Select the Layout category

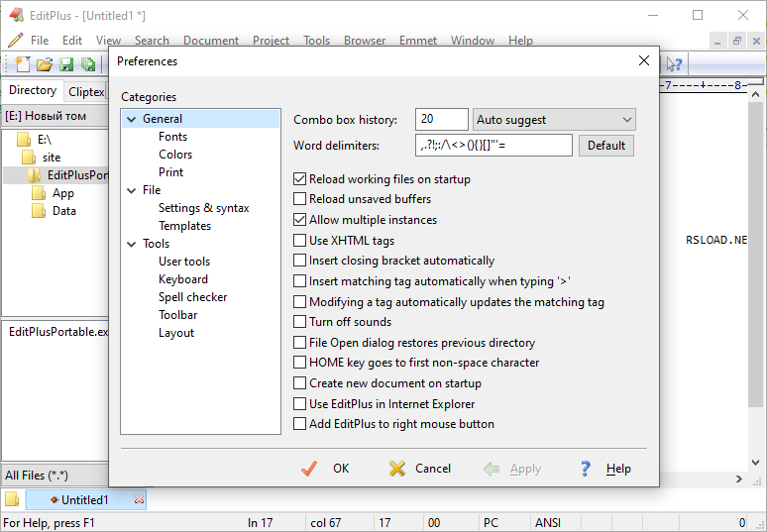(x=176, y=333)
